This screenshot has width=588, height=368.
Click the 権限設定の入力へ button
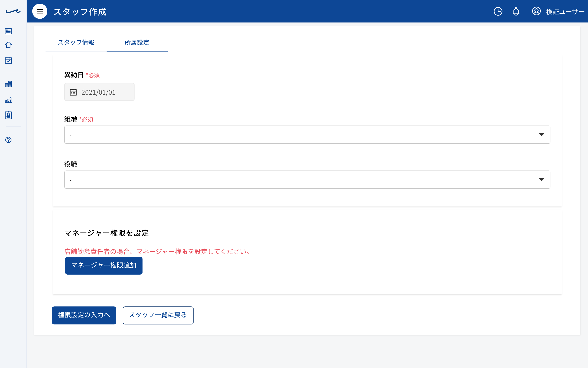[x=84, y=315]
